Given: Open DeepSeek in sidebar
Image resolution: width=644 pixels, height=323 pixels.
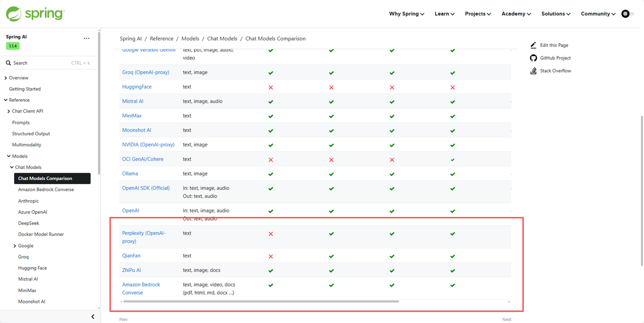Looking at the screenshot, I should tap(29, 223).
